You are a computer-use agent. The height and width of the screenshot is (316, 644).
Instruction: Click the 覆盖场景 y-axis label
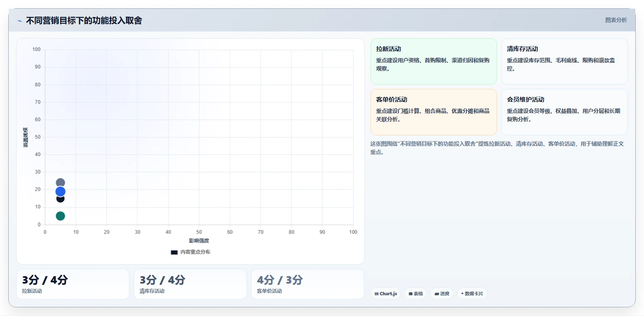click(26, 137)
